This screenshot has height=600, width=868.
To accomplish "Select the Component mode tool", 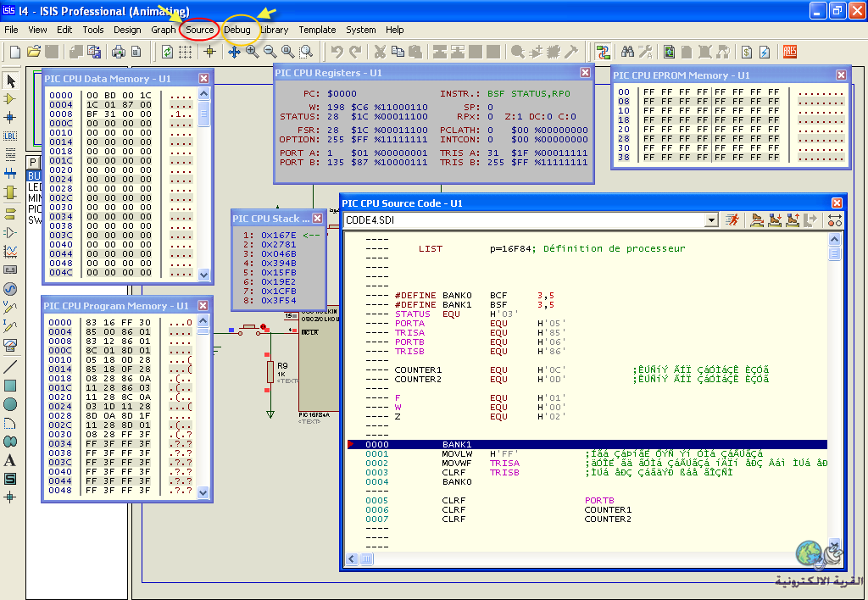I will click(x=10, y=99).
